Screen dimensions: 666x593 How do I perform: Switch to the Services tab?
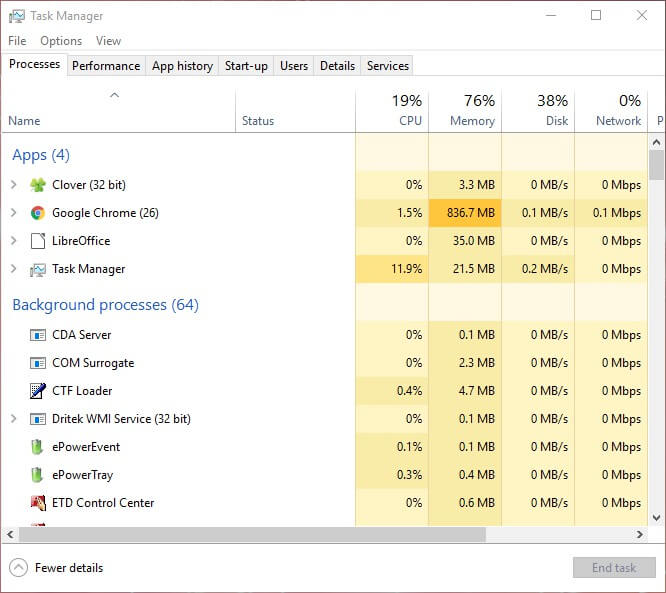coord(388,66)
